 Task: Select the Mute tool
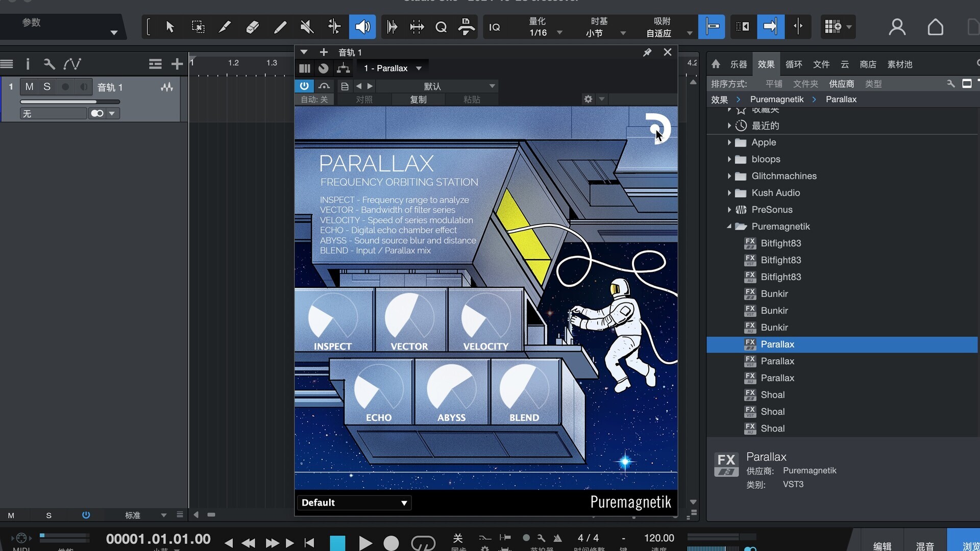point(307,27)
